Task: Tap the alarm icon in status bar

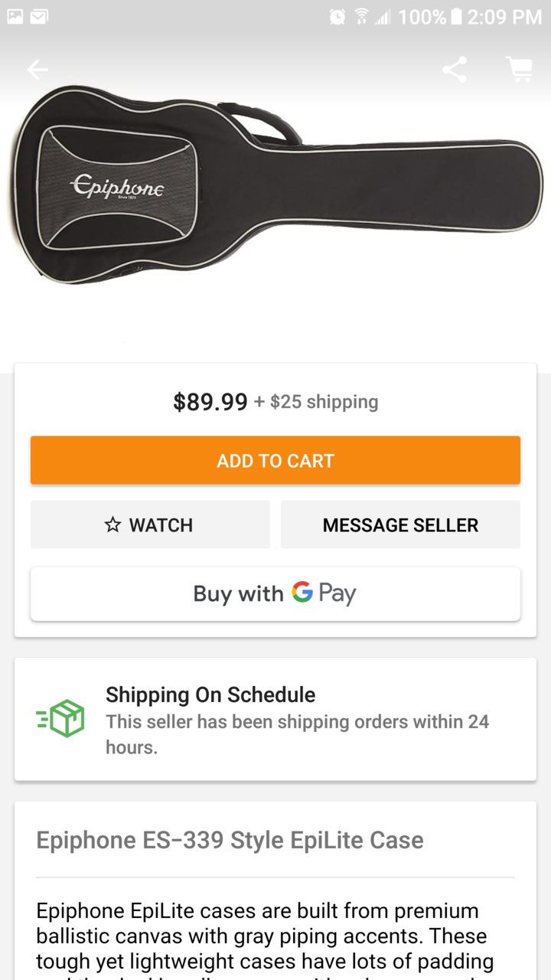Action: click(337, 16)
